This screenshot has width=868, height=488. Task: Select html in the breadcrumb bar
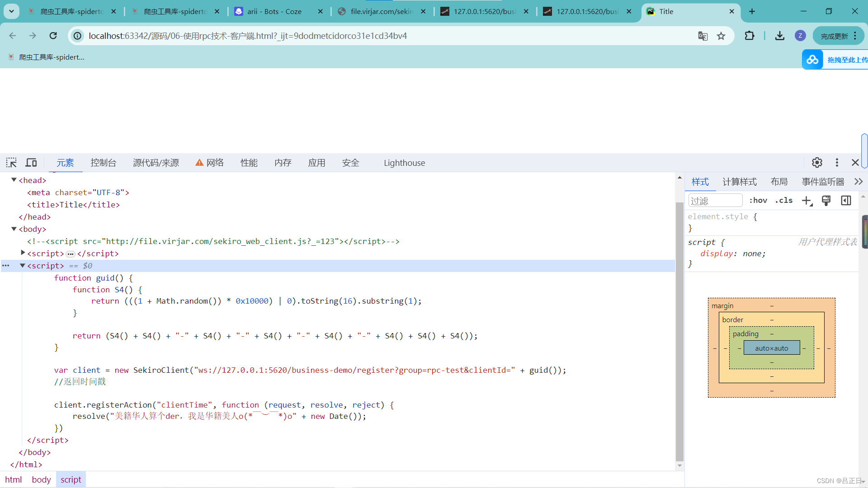tap(14, 479)
